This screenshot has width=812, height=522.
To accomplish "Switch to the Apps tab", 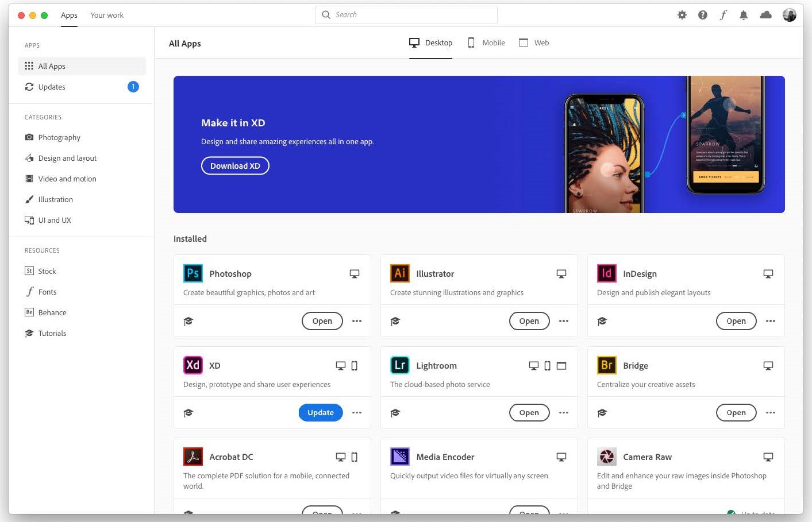I will 69,16.
